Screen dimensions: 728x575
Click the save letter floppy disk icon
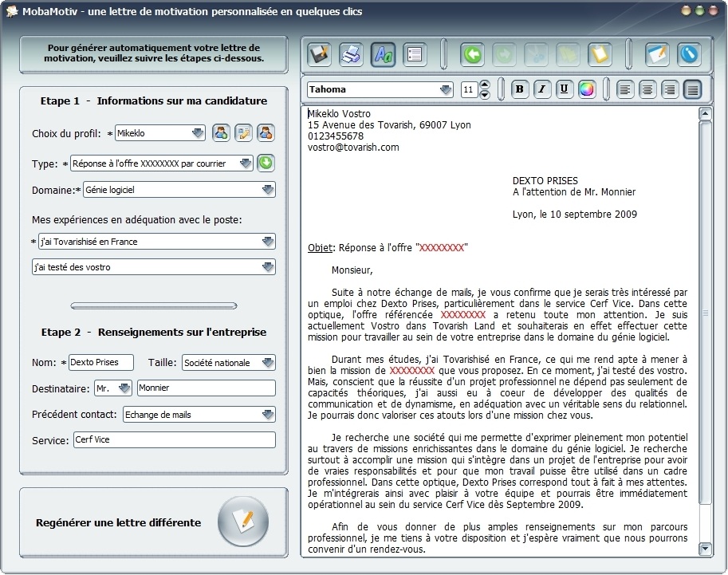(320, 54)
